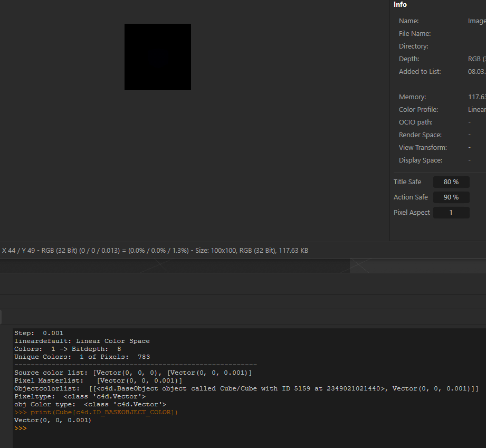Click the 'Pixel Masterlist' console line
Screen dimensions: 486x448
tap(98, 380)
